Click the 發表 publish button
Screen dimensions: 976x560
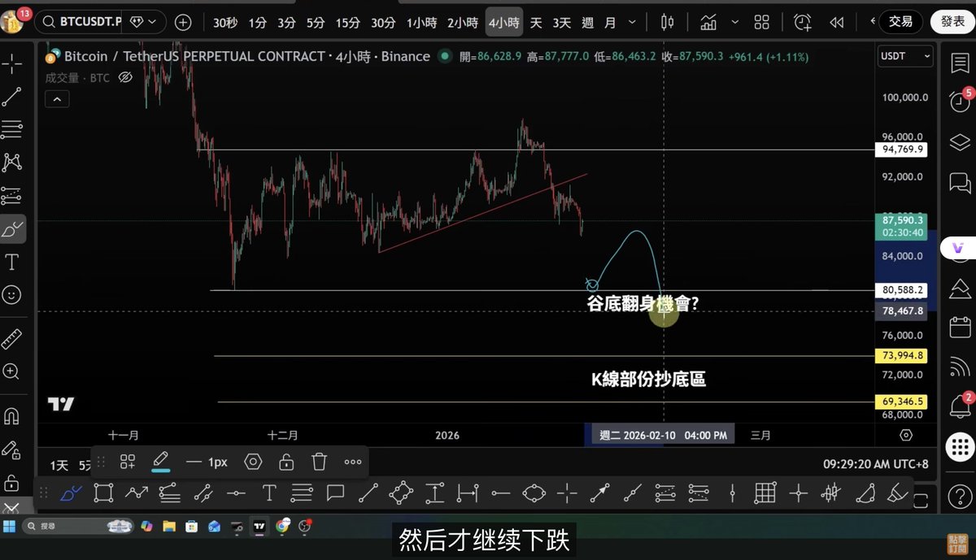(x=952, y=21)
